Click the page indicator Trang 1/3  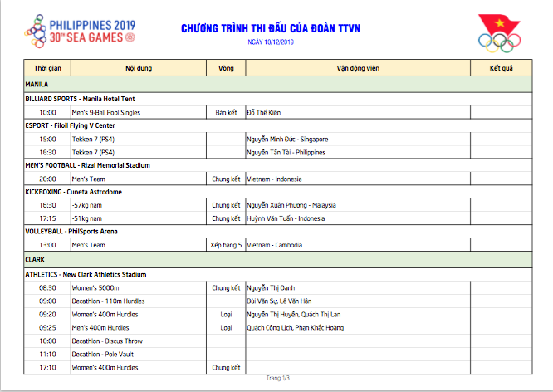coord(277,378)
